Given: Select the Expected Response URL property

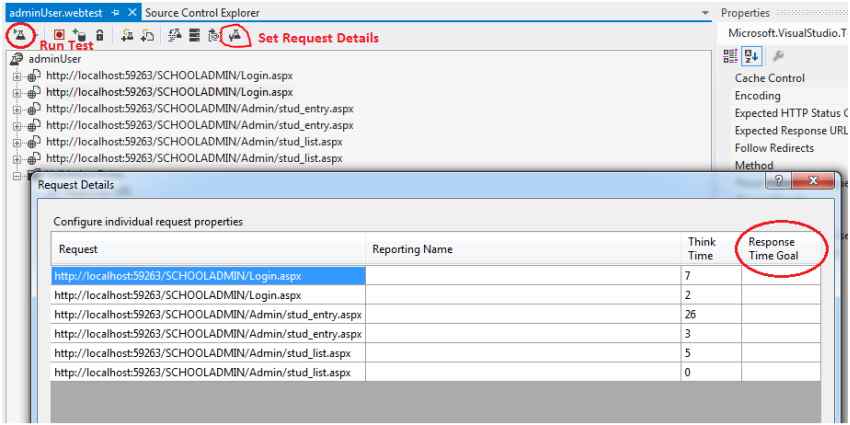Looking at the screenshot, I should coord(791,131).
